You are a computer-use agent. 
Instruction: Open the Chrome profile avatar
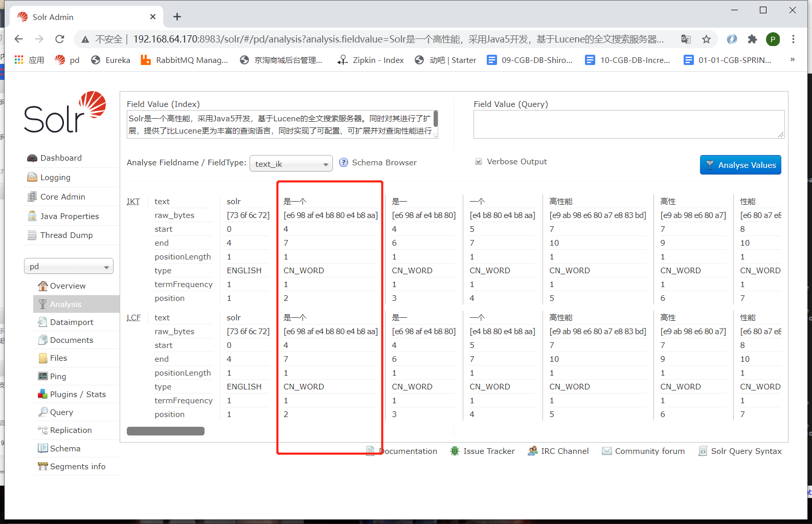point(773,39)
